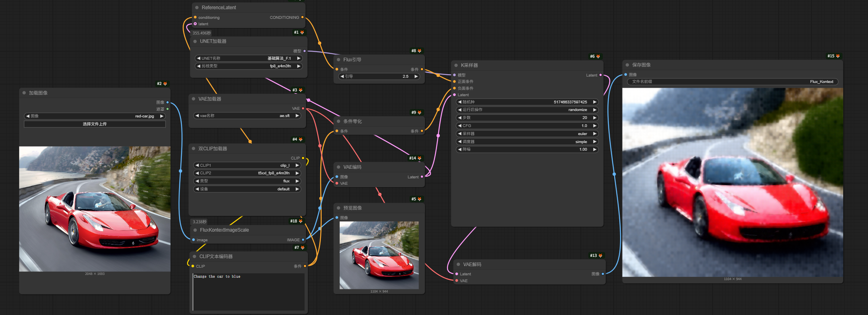
Task: Toggle collapse on the 保存图像 node title dot
Action: coord(627,65)
